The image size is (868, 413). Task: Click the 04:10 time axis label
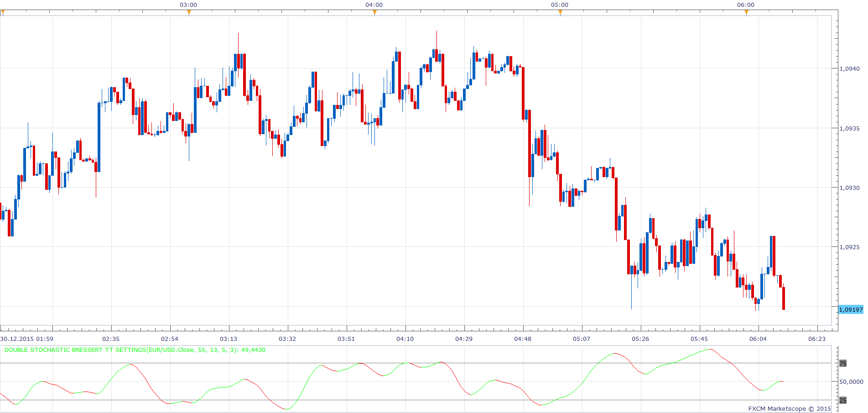[405, 339]
